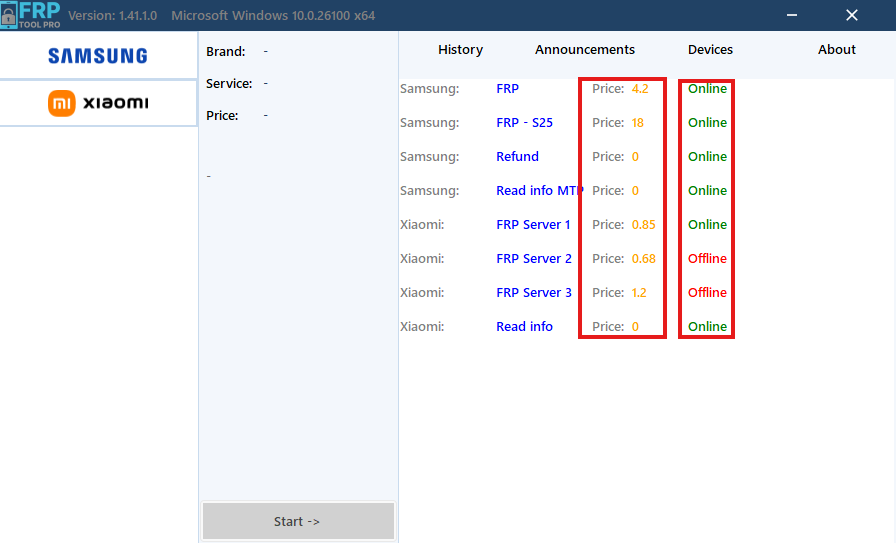The image size is (896, 543).
Task: Click the Online status of Samsung FRP row
Action: pos(707,89)
